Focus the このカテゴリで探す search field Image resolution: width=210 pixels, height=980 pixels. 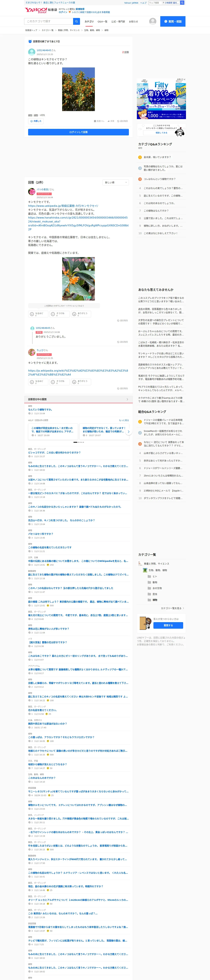[49, 21]
